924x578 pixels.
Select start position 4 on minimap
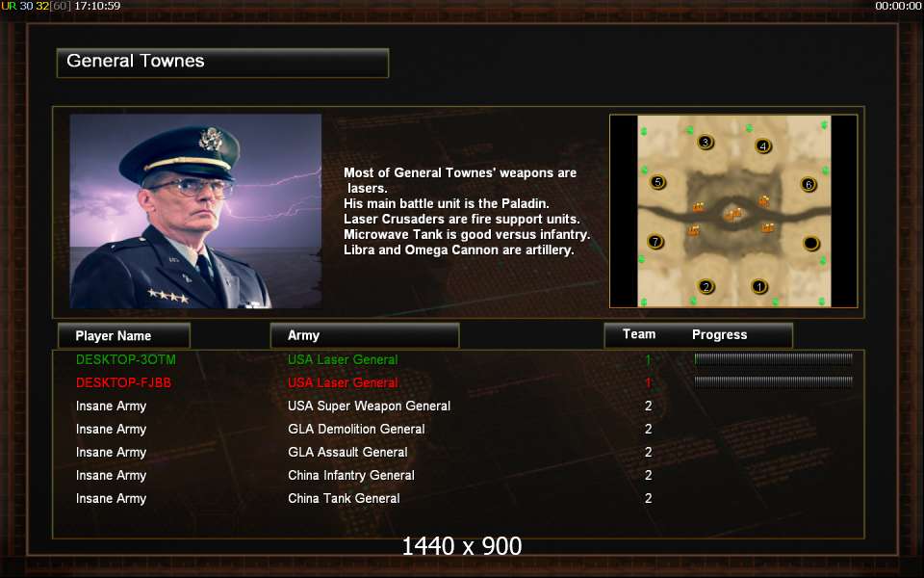pyautogui.click(x=763, y=145)
